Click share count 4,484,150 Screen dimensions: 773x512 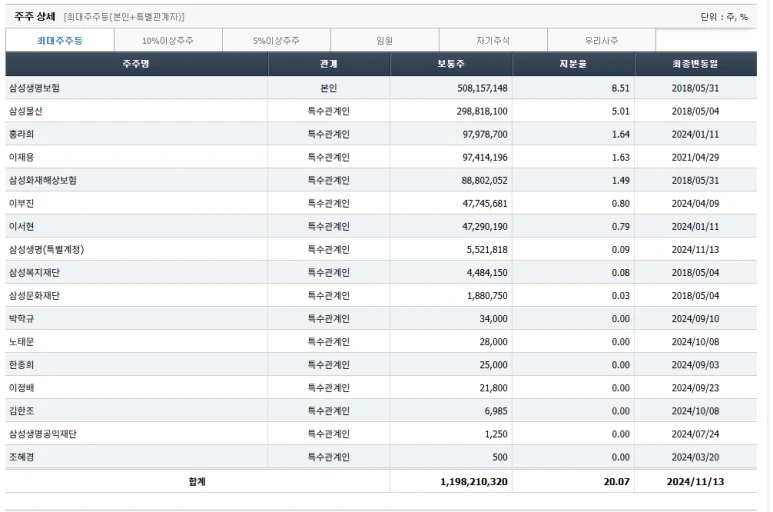click(487, 273)
